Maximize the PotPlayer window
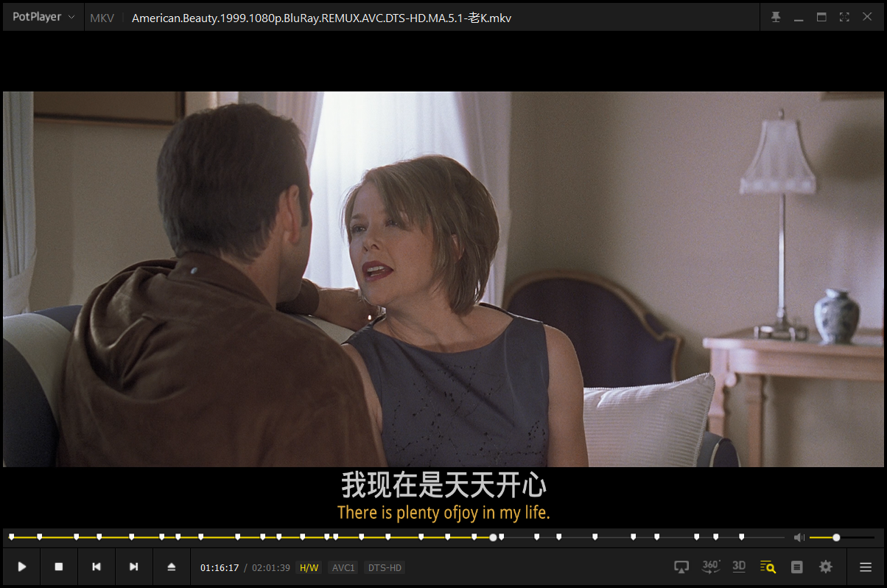This screenshot has width=887, height=588. (x=821, y=17)
